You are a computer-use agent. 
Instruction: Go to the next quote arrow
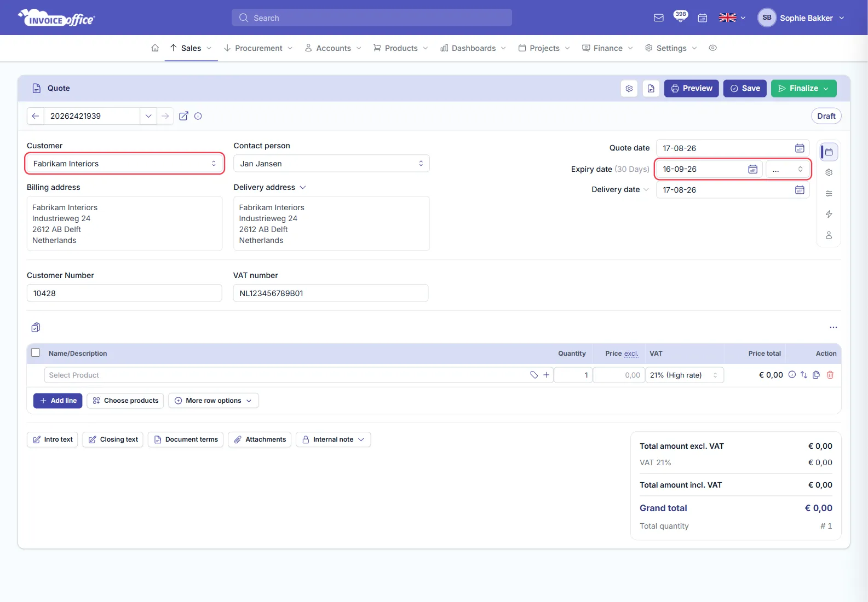(165, 116)
